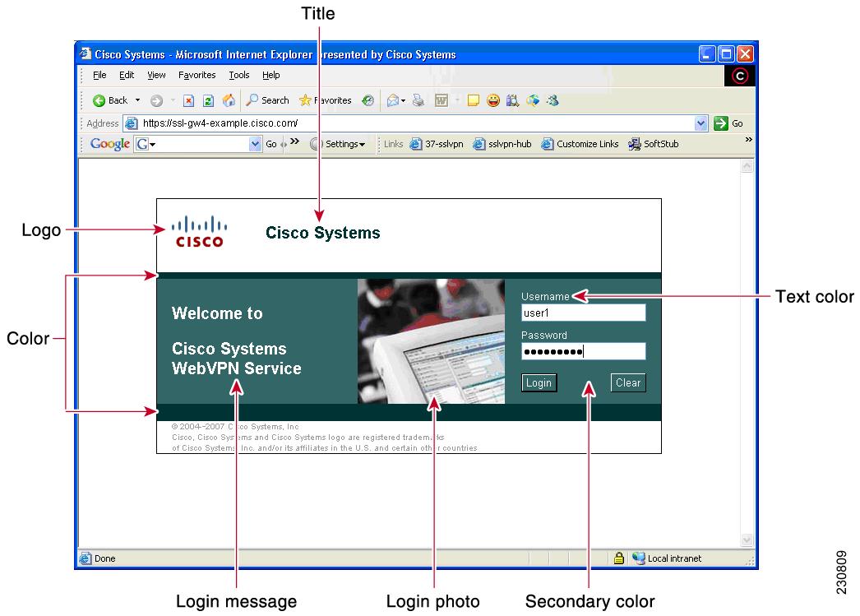
Task: Open the Google G search-type dropdown
Action: 152,144
